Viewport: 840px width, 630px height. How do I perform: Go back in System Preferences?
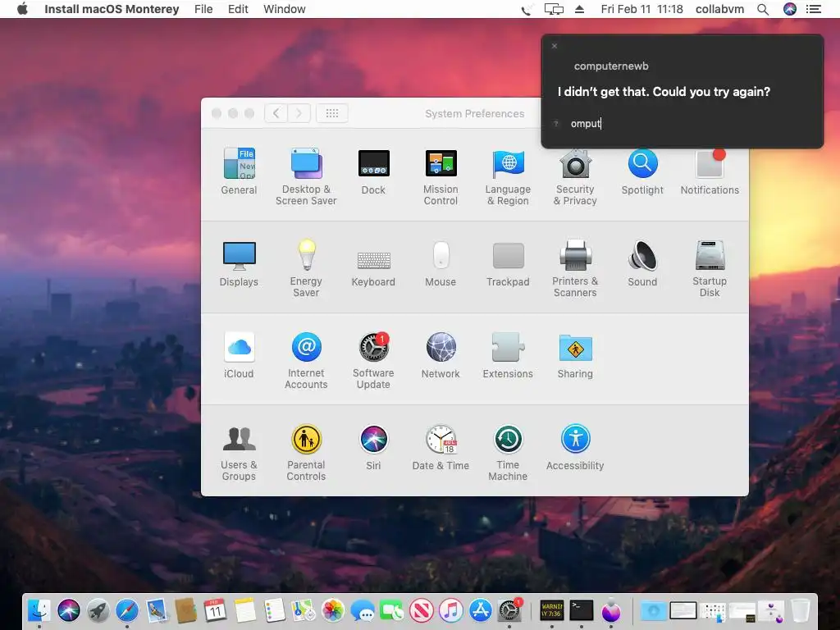point(276,113)
